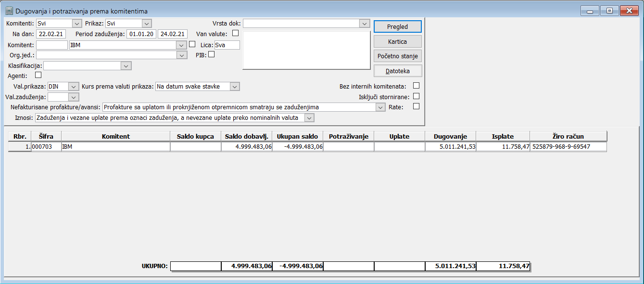This screenshot has height=284, width=644.
Task: Expand the Komitenti dropdown
Action: tap(77, 23)
